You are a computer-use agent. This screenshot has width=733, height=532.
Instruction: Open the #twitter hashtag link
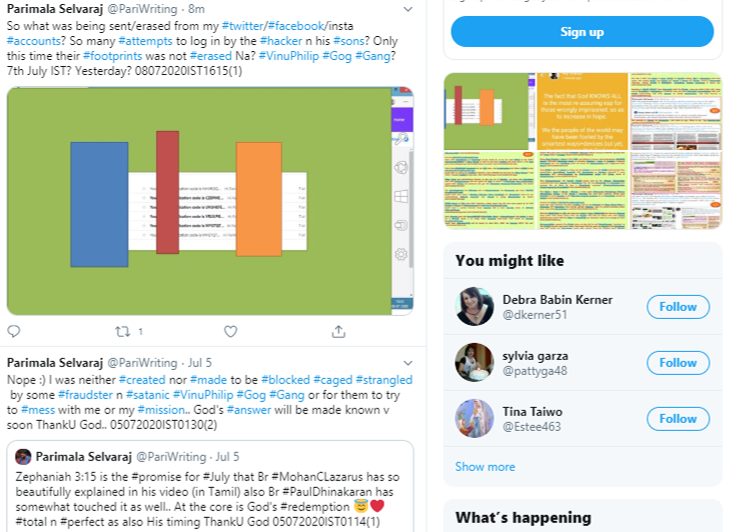pyautogui.click(x=243, y=26)
